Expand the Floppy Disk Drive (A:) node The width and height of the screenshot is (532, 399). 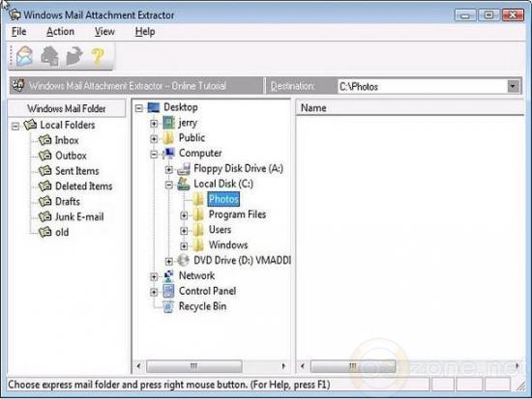(168, 169)
